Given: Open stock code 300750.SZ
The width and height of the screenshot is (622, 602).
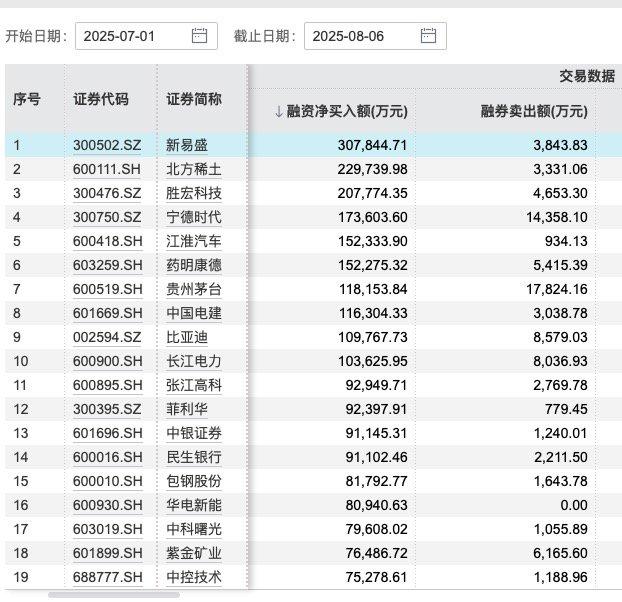Looking at the screenshot, I should point(107,217).
